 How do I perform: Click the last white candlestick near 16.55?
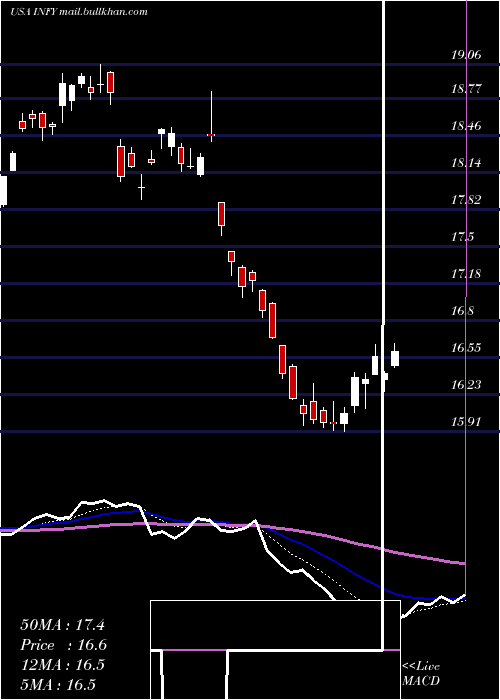point(395,358)
